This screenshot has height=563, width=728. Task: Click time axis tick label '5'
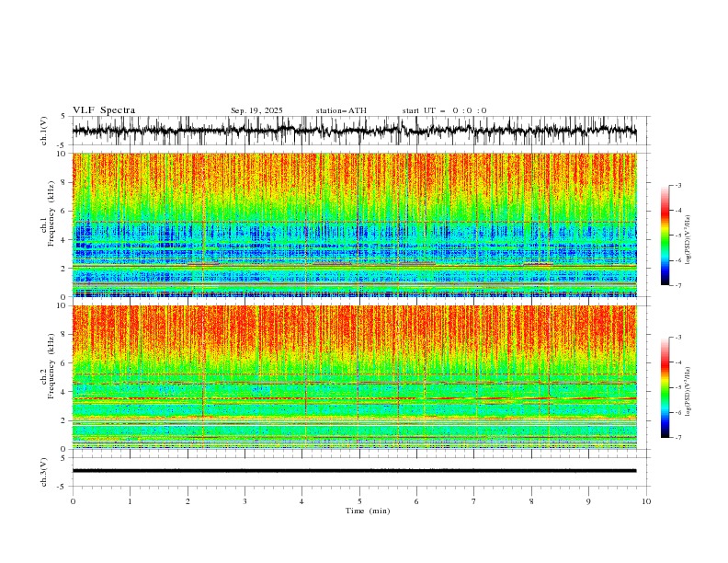click(359, 501)
